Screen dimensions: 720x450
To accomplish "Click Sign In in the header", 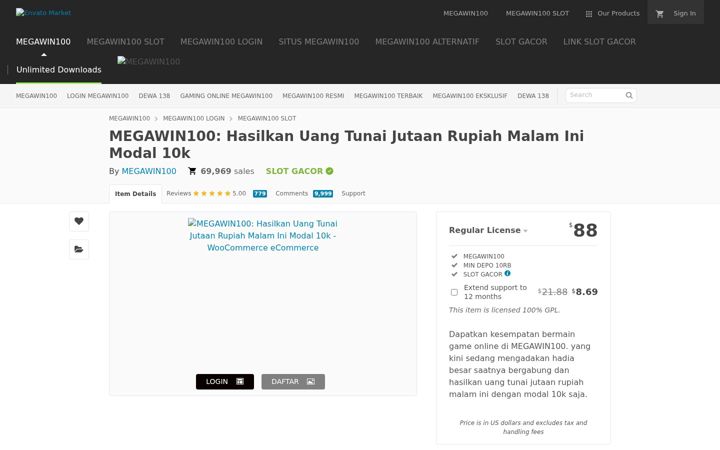I will point(684,13).
